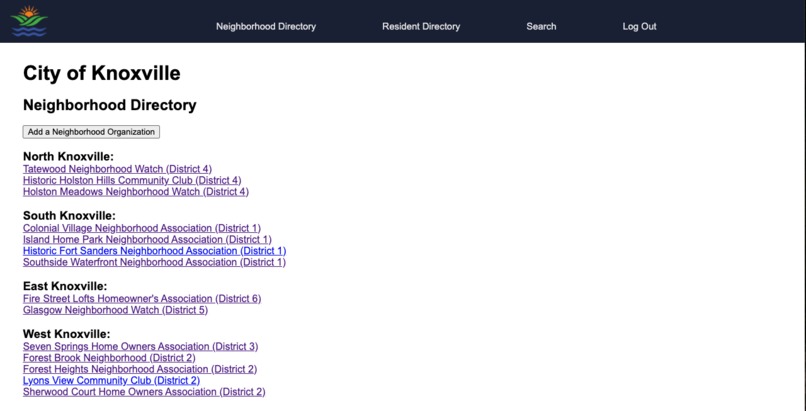Open Forest Heights Neighborhood Association link

tap(140, 369)
